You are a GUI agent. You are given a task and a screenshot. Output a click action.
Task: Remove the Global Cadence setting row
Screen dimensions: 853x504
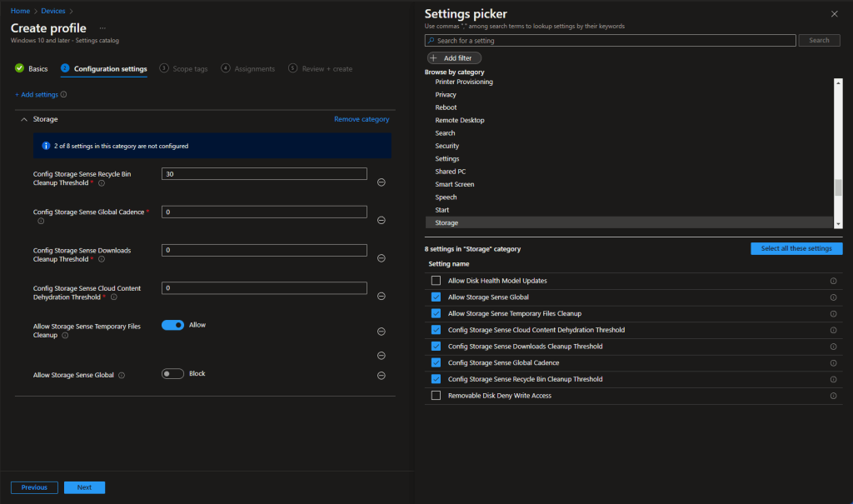381,221
